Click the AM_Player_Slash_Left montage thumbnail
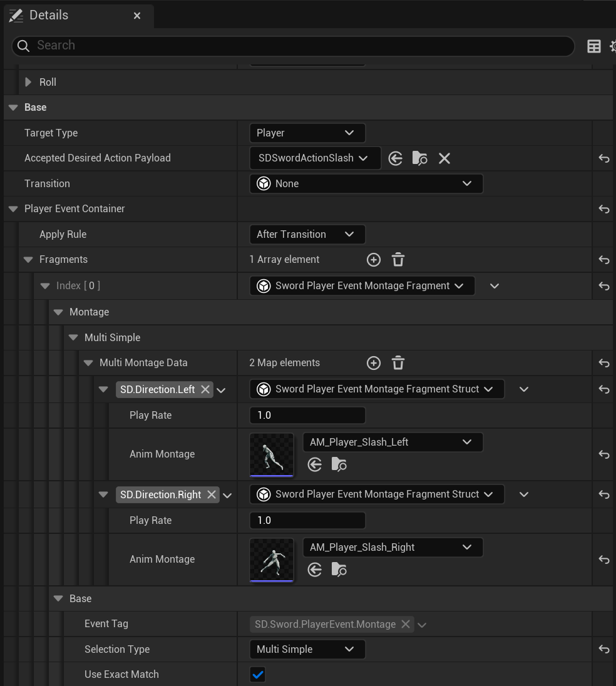616x686 pixels. pos(272,454)
